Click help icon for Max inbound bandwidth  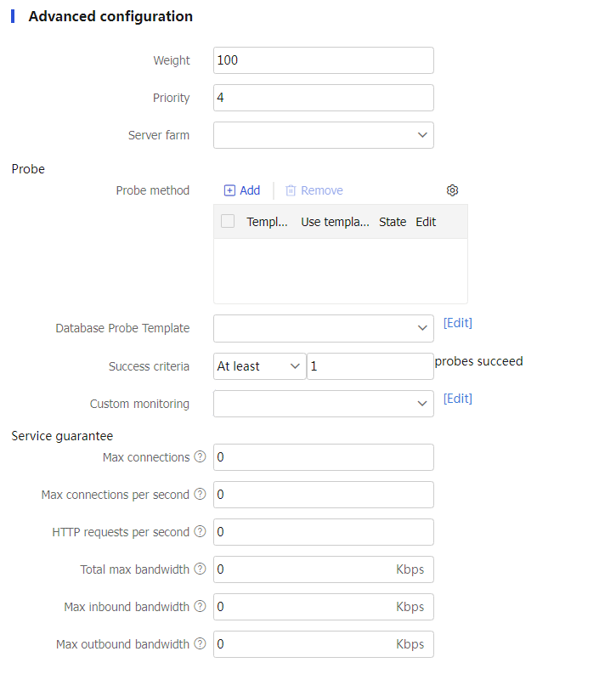[x=200, y=607]
